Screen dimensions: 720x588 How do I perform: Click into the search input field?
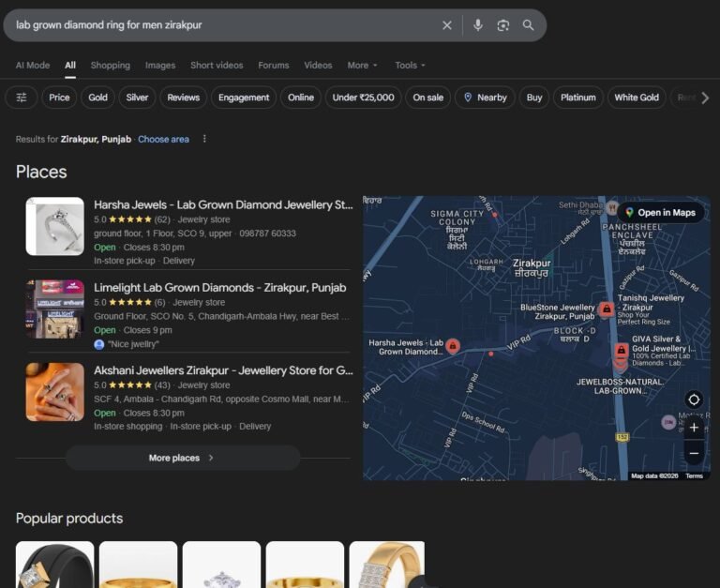pyautogui.click(x=225, y=25)
